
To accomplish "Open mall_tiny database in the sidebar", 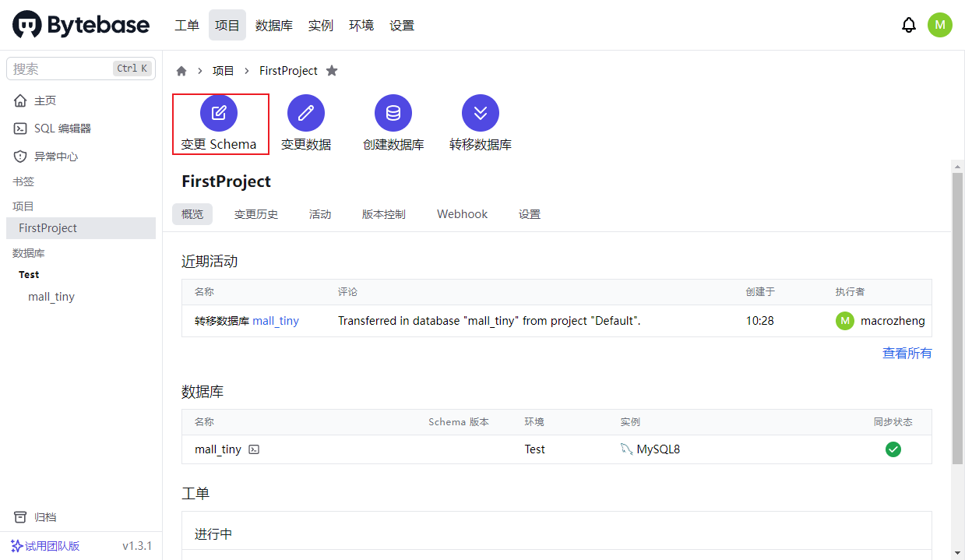I will point(51,297).
